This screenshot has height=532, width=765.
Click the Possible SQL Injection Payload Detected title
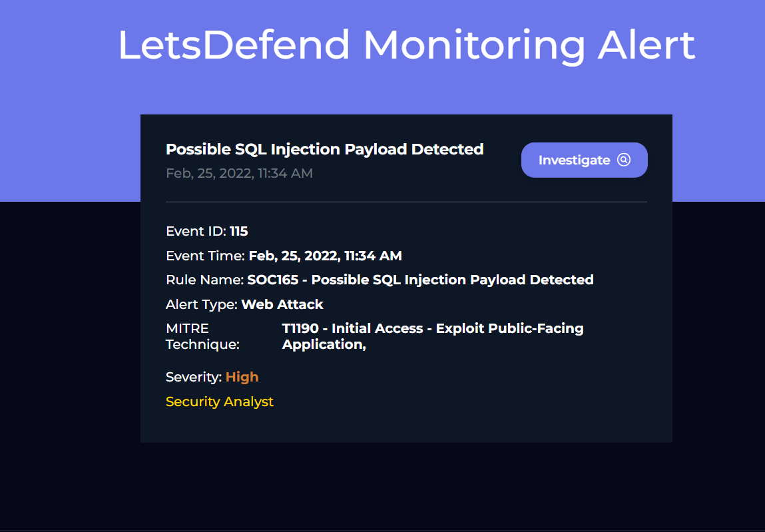point(324,149)
